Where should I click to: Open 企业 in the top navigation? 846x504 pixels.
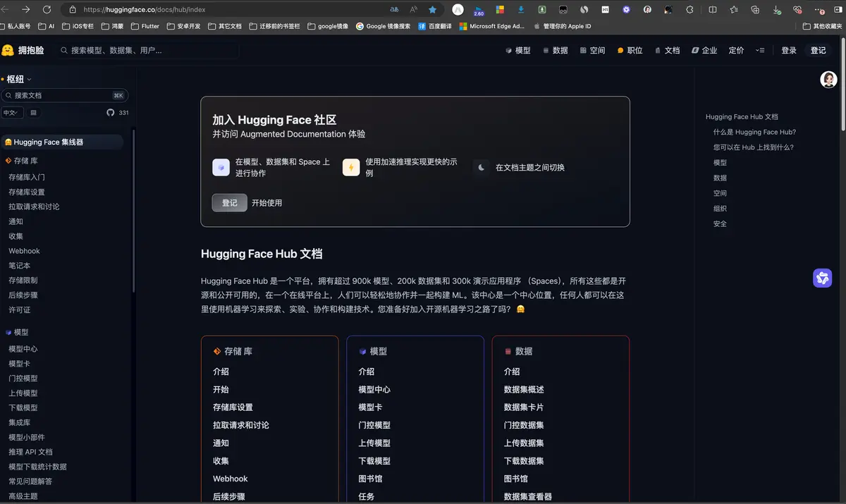pos(704,51)
